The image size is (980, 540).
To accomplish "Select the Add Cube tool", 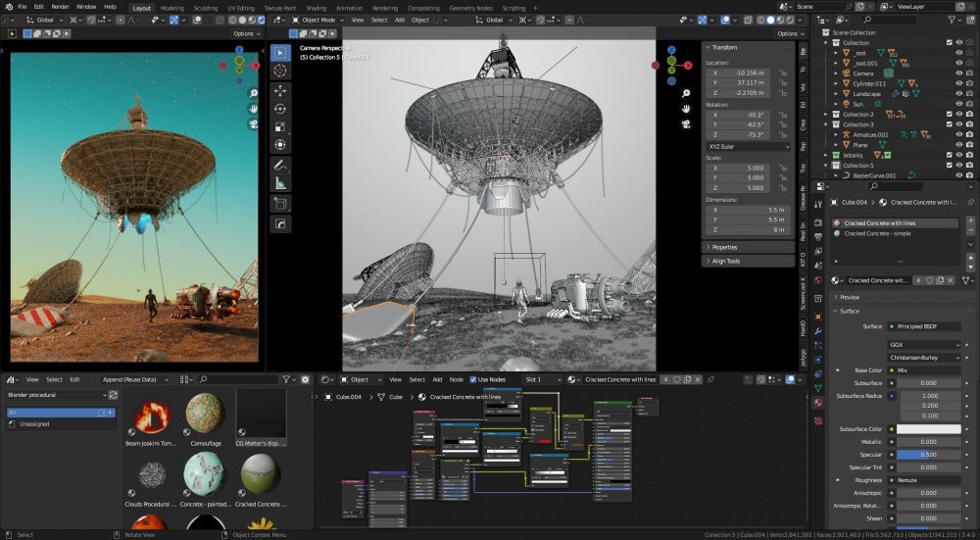I will coord(280,204).
